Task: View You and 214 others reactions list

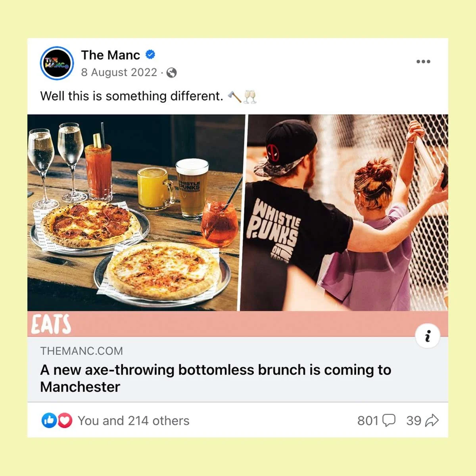Action: pyautogui.click(x=134, y=420)
